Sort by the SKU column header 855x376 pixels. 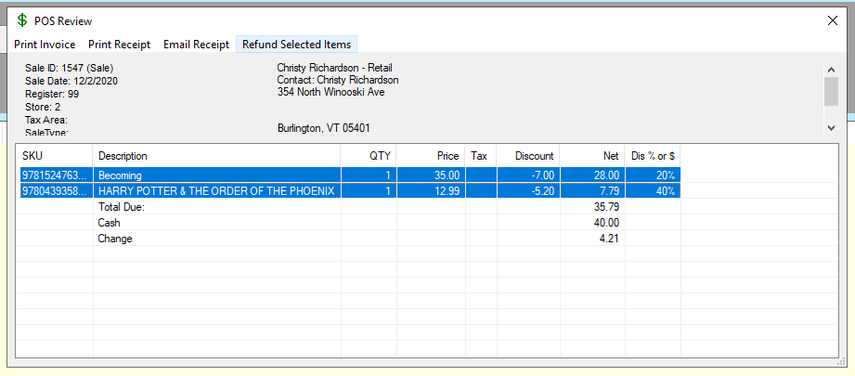point(56,156)
